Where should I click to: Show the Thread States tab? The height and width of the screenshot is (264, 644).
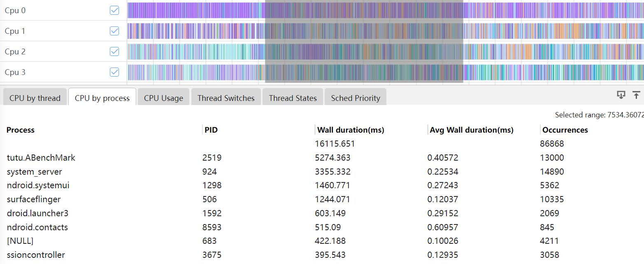[x=293, y=98]
